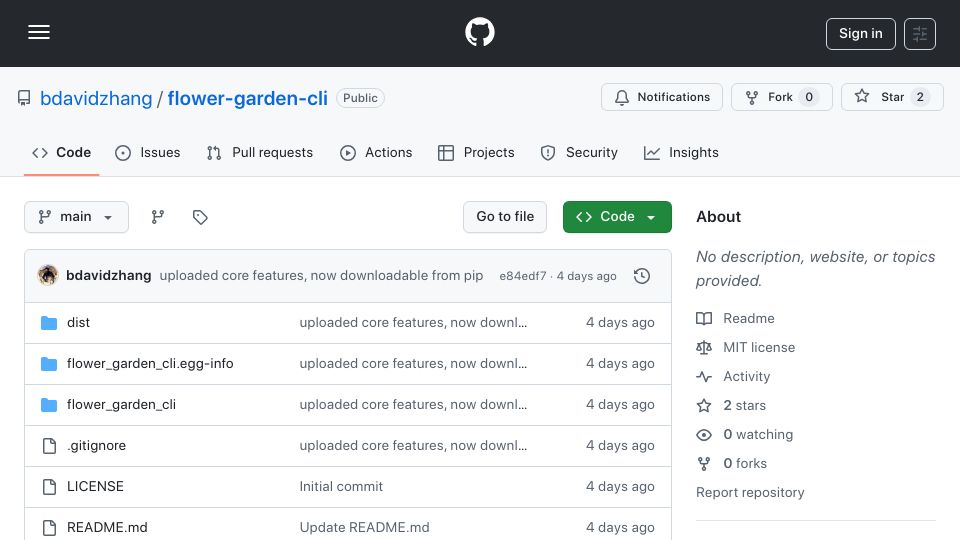Click the flower_garden_cli.egg-info folder icon

49,364
